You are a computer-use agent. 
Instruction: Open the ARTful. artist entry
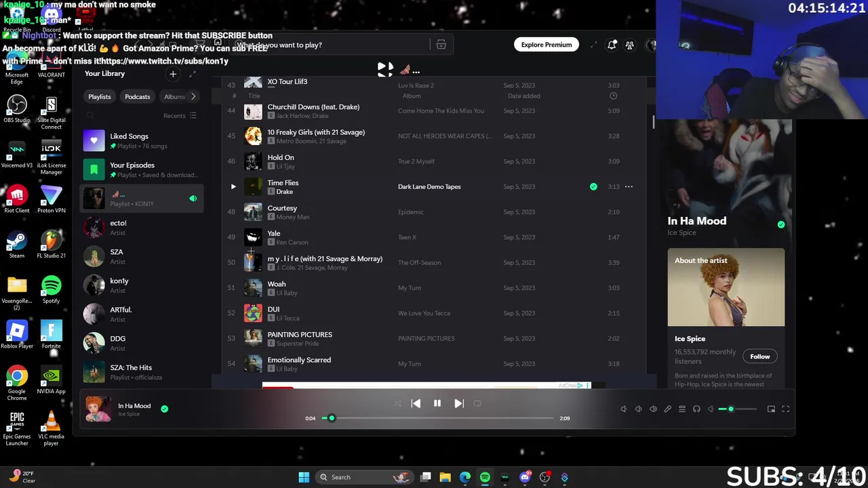click(142, 314)
